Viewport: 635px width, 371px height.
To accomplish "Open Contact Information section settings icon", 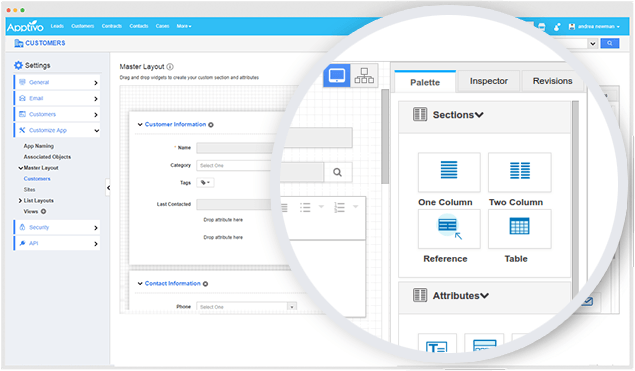I will [205, 284].
